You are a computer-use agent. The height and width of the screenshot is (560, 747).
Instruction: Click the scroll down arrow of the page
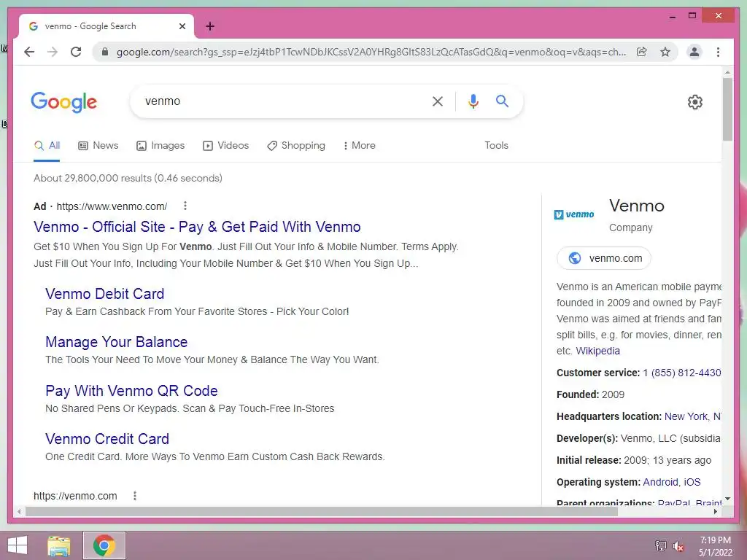(x=727, y=499)
